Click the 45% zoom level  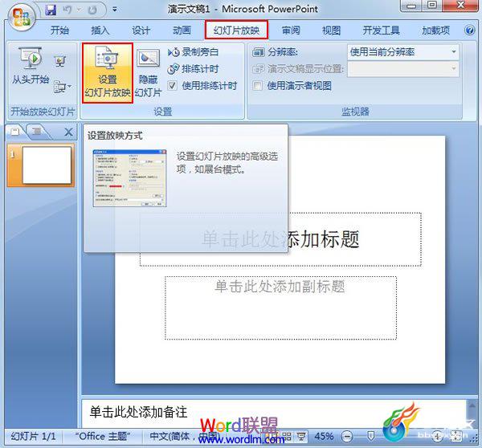pyautogui.click(x=324, y=436)
